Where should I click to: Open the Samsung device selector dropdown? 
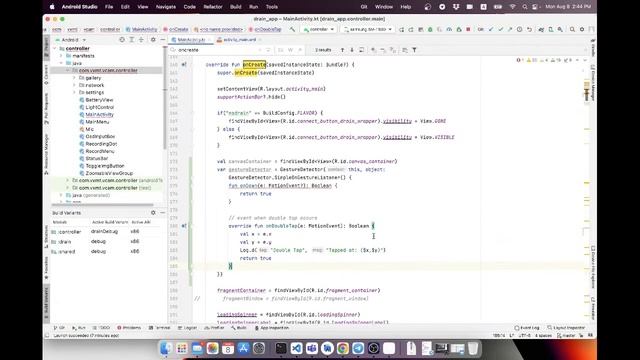368,29
